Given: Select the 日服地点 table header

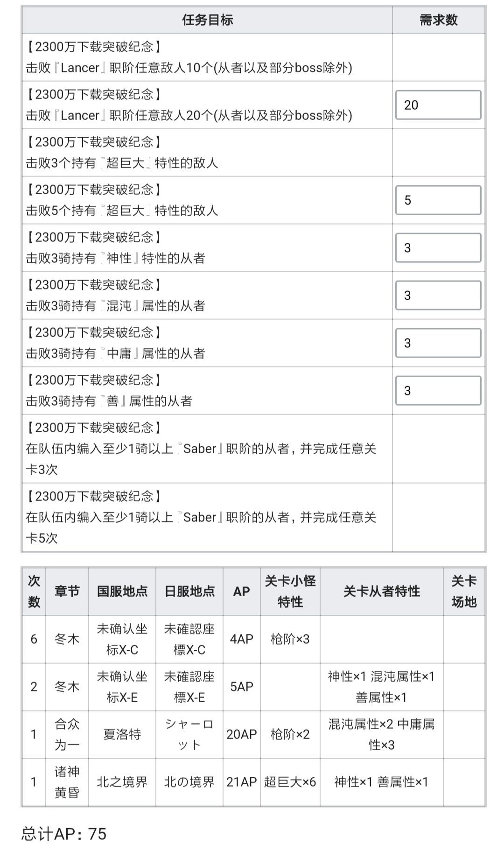Looking at the screenshot, I should point(189,591).
